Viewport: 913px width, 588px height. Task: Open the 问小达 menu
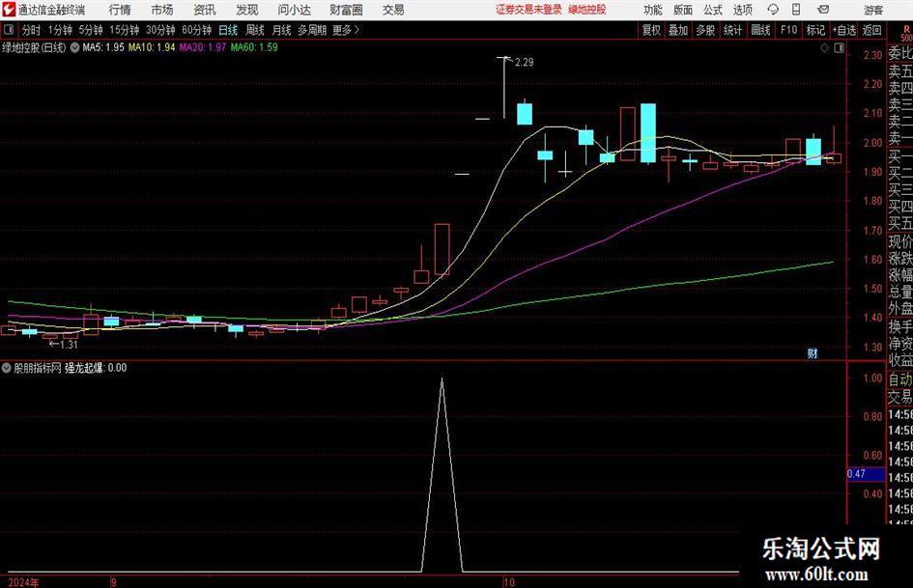pos(295,10)
